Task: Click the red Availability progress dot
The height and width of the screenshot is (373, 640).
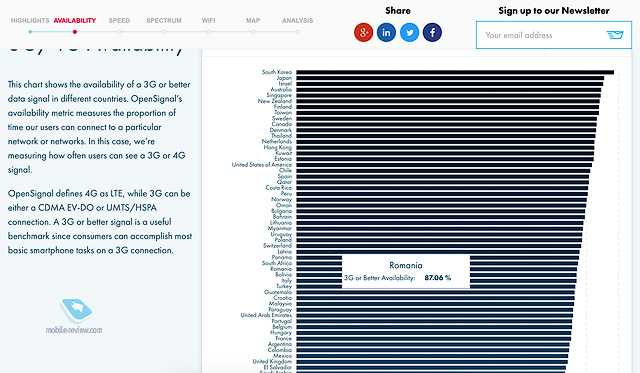Action: (75, 31)
